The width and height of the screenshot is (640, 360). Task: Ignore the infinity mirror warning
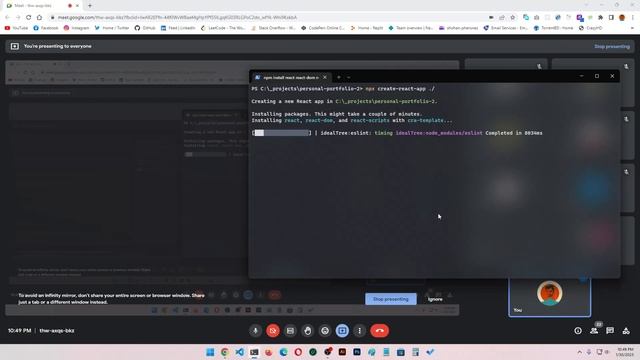[x=435, y=299]
